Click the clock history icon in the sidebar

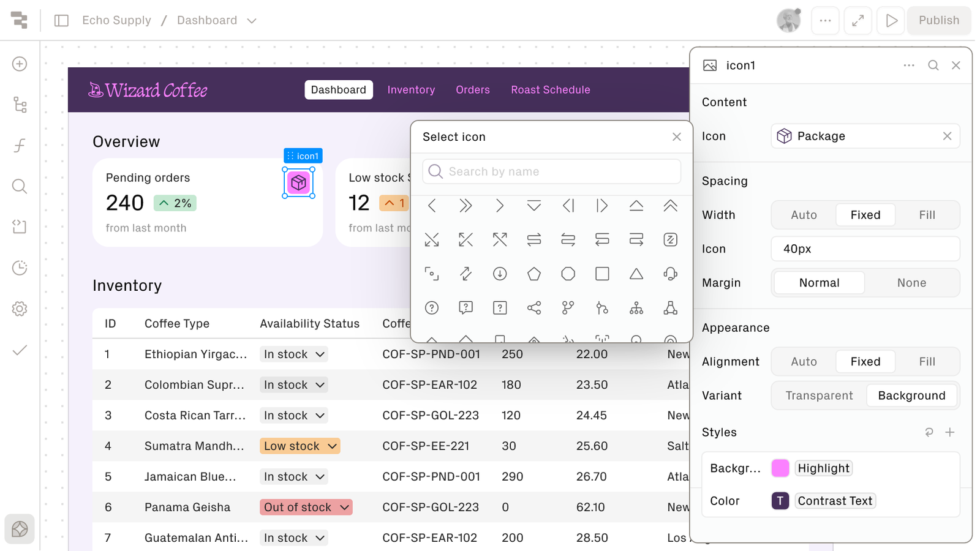[x=19, y=268]
